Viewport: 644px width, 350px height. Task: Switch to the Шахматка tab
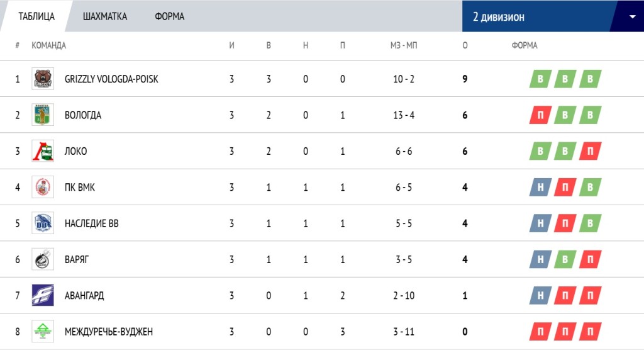(105, 16)
